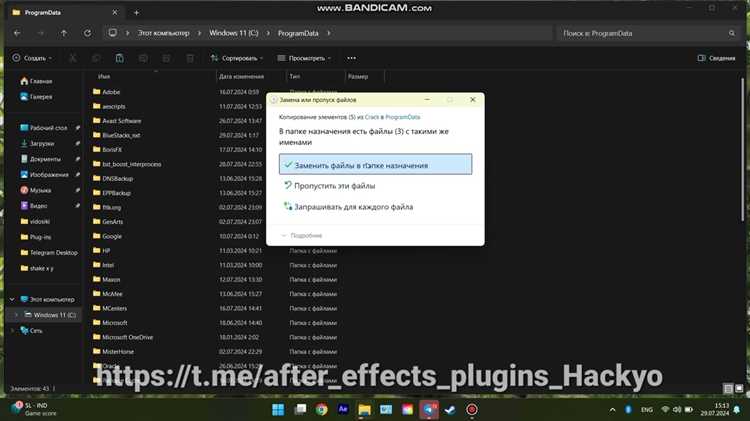
Task: Choose Пропустить эти файлы option
Action: coord(375,186)
